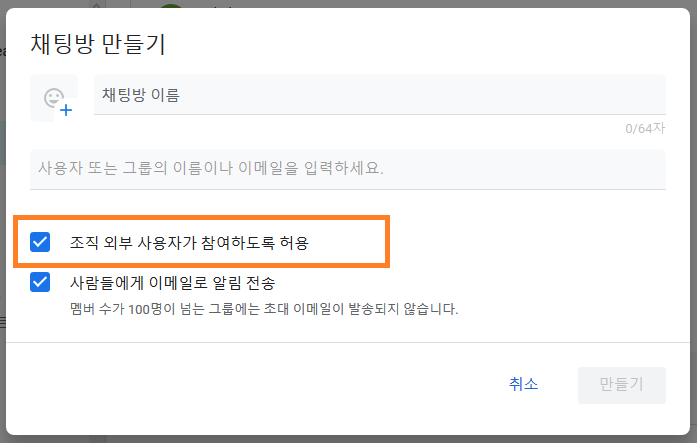697x443 pixels.
Task: Click the 채팅방 만들기 dialog title
Action: pyautogui.click(x=98, y=44)
